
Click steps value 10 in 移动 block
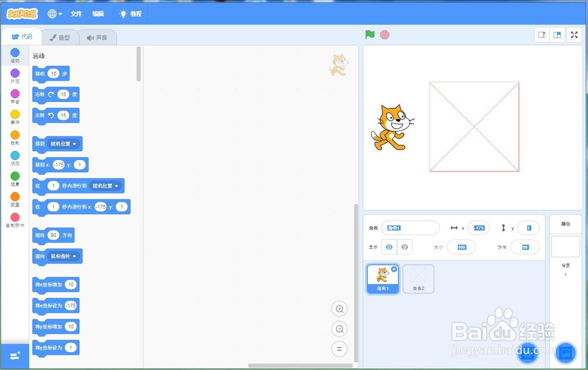coord(53,74)
